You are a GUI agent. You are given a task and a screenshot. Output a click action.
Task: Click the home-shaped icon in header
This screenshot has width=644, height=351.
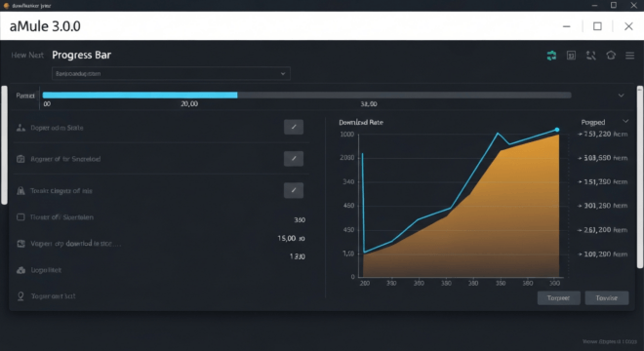(611, 56)
